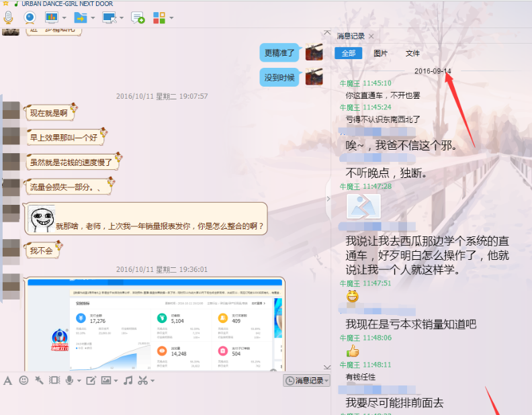Viewport: 532px width, 415px height.
Task: Expand voice message dropdown arrow
Action: click(x=79, y=381)
